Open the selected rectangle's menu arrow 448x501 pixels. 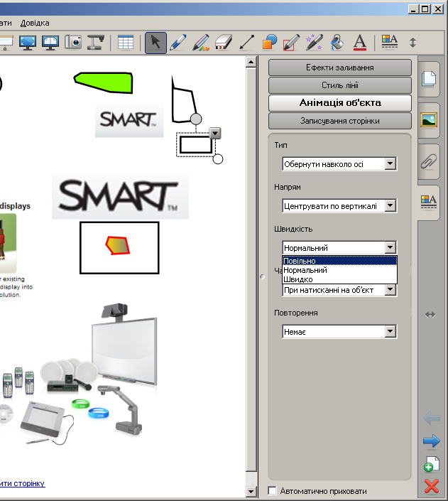point(215,133)
